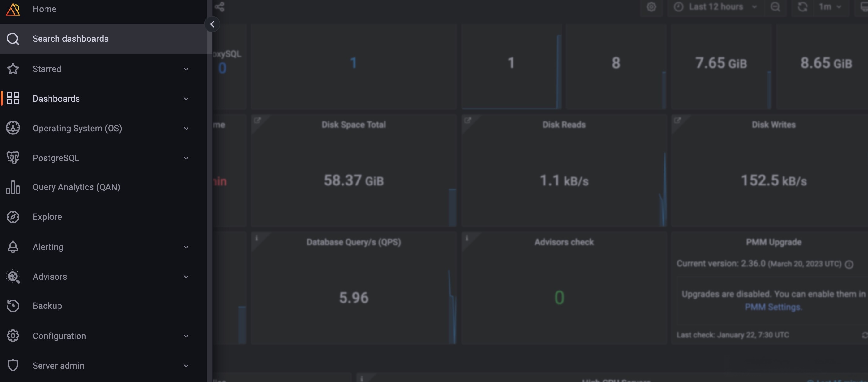This screenshot has width=868, height=382.
Task: Click the Explore compass icon
Action: click(x=13, y=217)
